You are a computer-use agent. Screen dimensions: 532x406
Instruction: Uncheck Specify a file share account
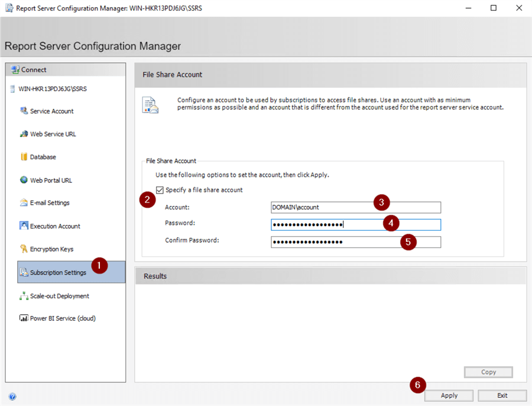(x=160, y=190)
